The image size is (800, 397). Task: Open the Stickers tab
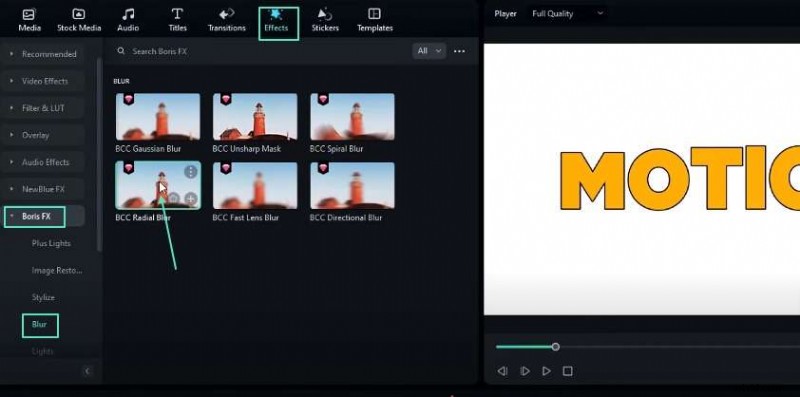[x=325, y=20]
